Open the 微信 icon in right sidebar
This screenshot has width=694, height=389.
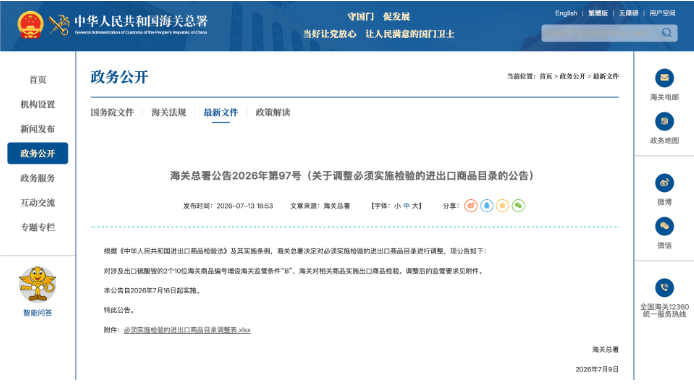(664, 226)
